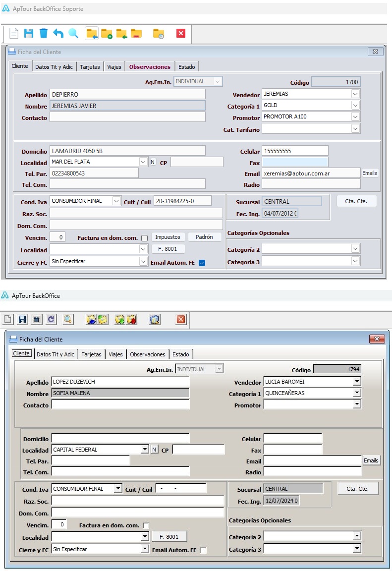Click the folder with clock icon in top toolbar
392x571 pixels.
[158, 34]
